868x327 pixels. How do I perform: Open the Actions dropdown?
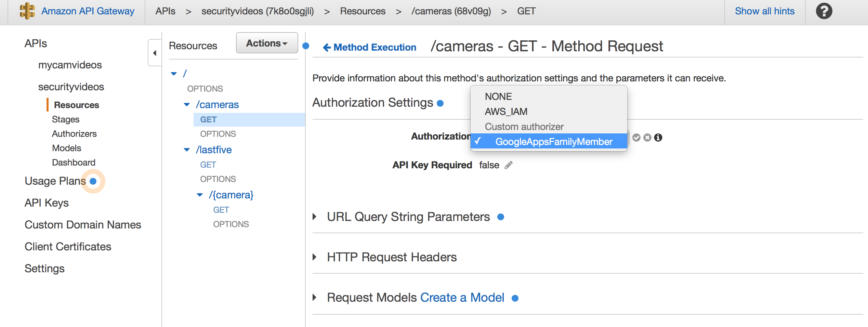(x=267, y=43)
